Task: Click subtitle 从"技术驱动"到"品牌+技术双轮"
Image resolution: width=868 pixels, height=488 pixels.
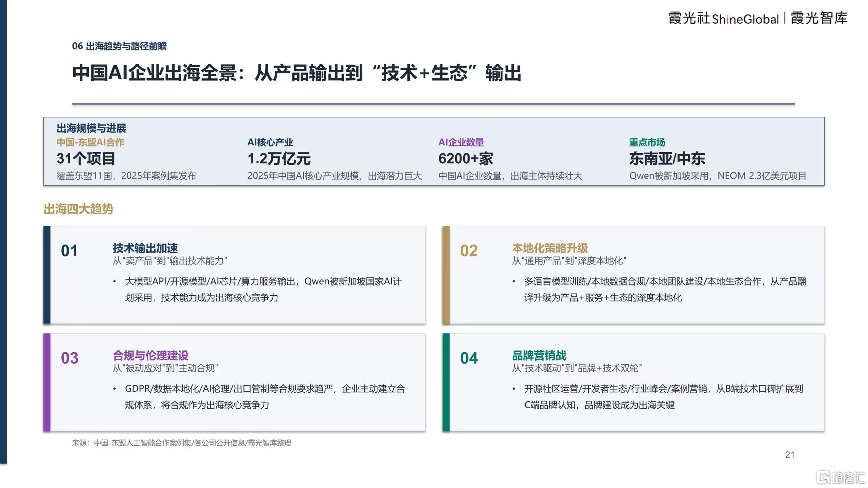Action: [x=577, y=368]
